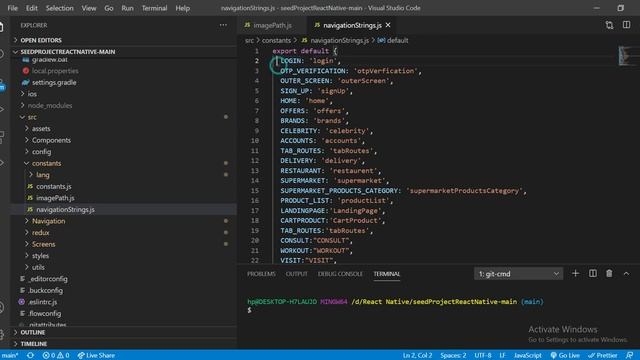Add a new terminal with plus icon
640x360 pixels.
pyautogui.click(x=576, y=273)
